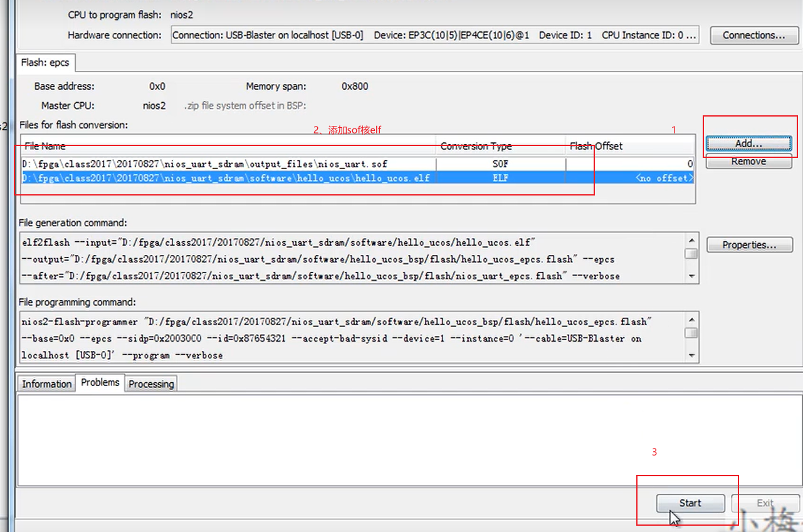Click scrollbar thumb in generation command box

(x=691, y=253)
